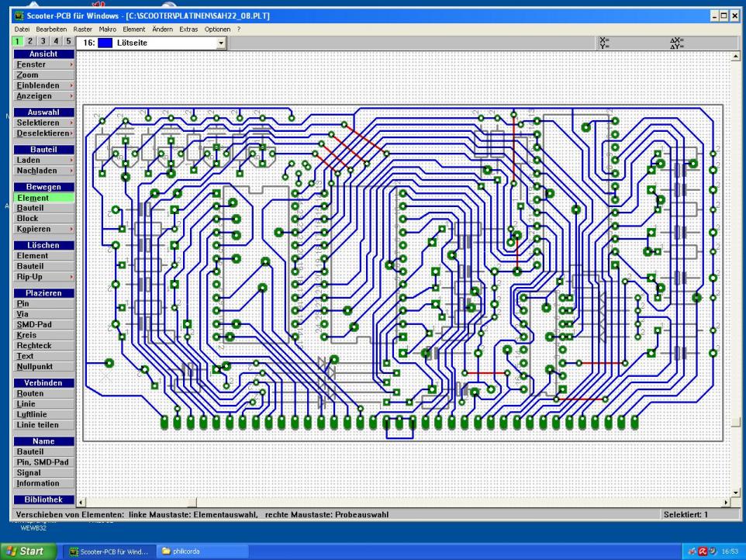Activate the Zoom view tool

27,75
